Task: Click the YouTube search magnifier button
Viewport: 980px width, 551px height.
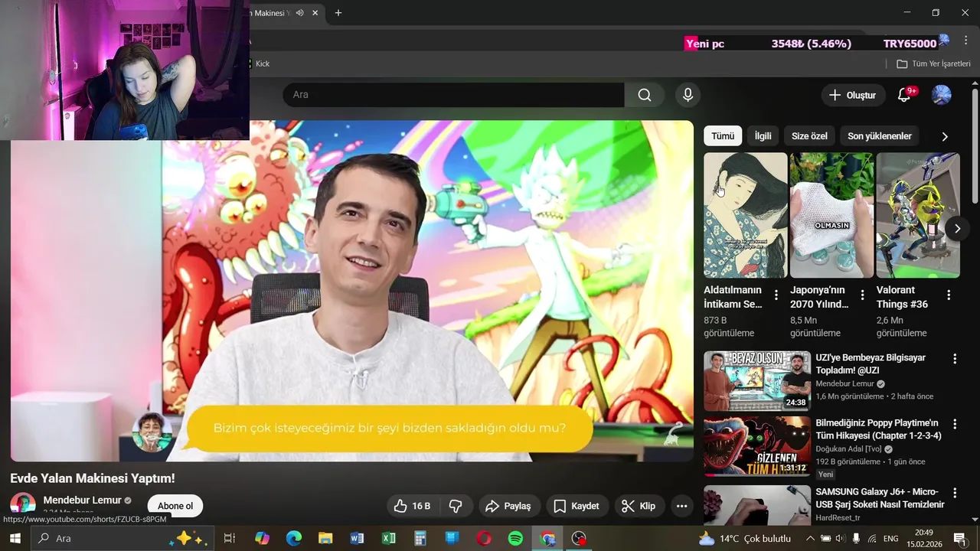Action: [645, 95]
